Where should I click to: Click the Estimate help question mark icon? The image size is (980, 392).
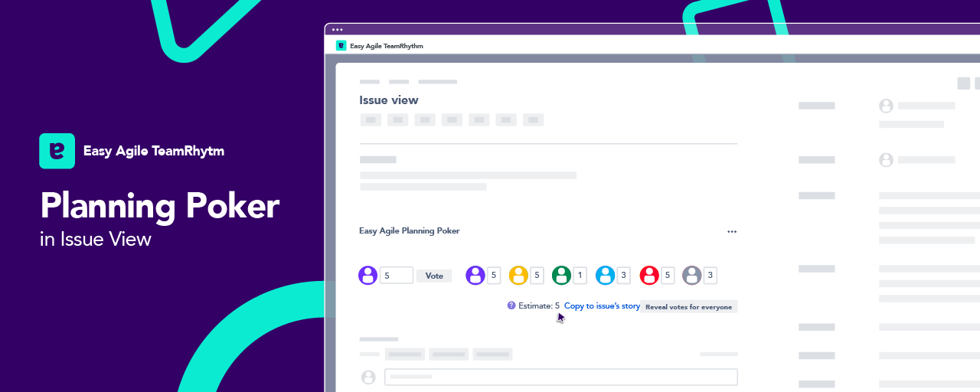511,305
